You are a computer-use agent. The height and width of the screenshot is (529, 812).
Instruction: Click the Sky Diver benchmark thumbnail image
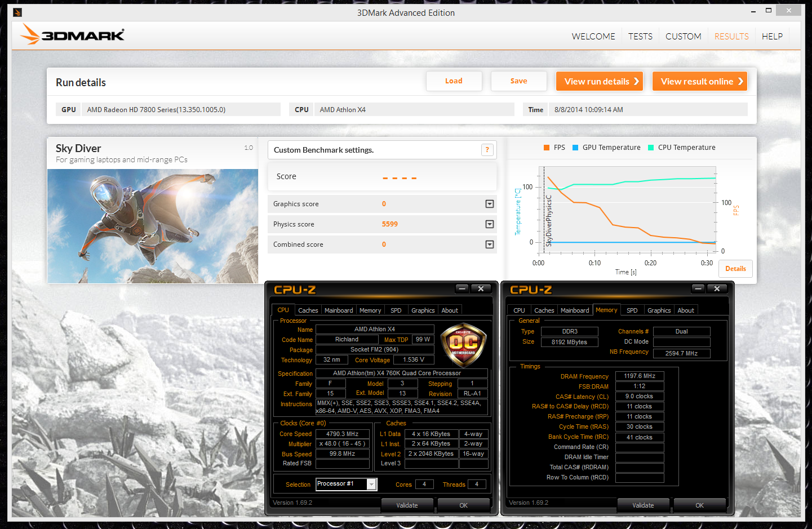(x=153, y=226)
